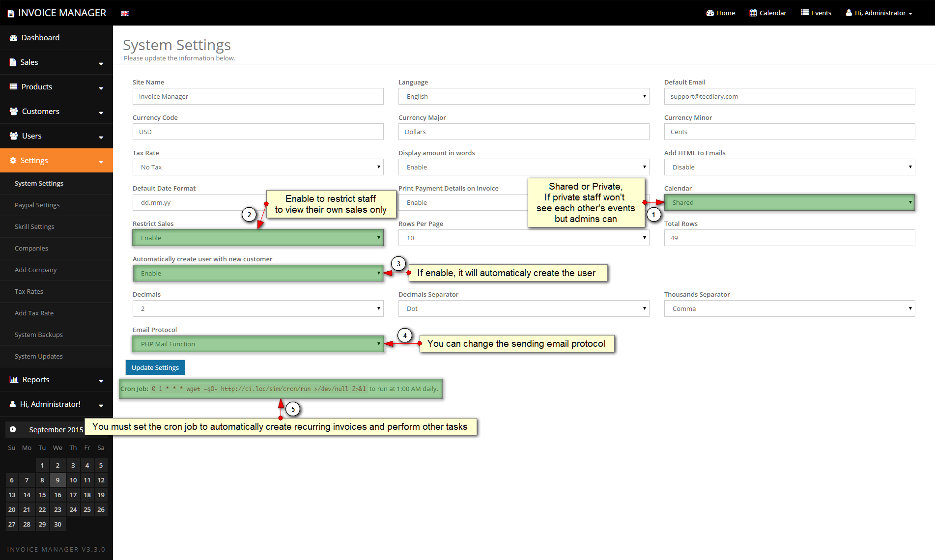Select day 15 in September calendar
Viewport: 935px width, 560px height.
click(x=42, y=495)
